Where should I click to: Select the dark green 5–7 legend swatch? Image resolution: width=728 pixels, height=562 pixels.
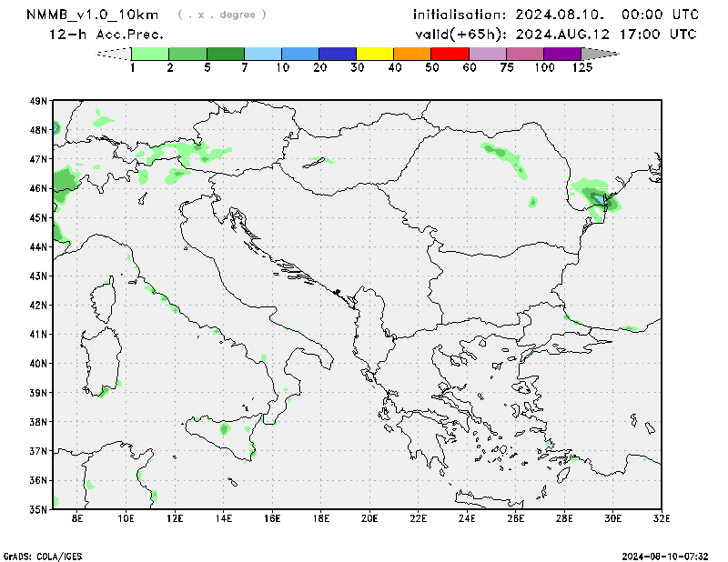[x=226, y=54]
